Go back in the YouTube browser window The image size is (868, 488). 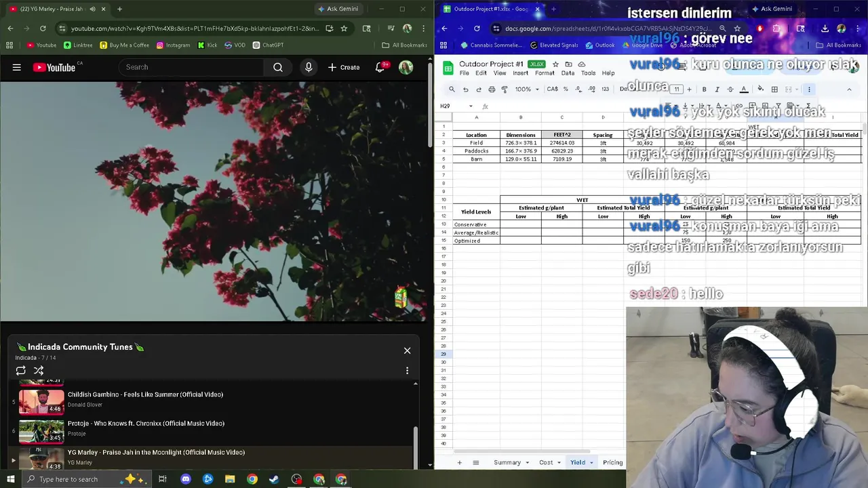click(10, 28)
